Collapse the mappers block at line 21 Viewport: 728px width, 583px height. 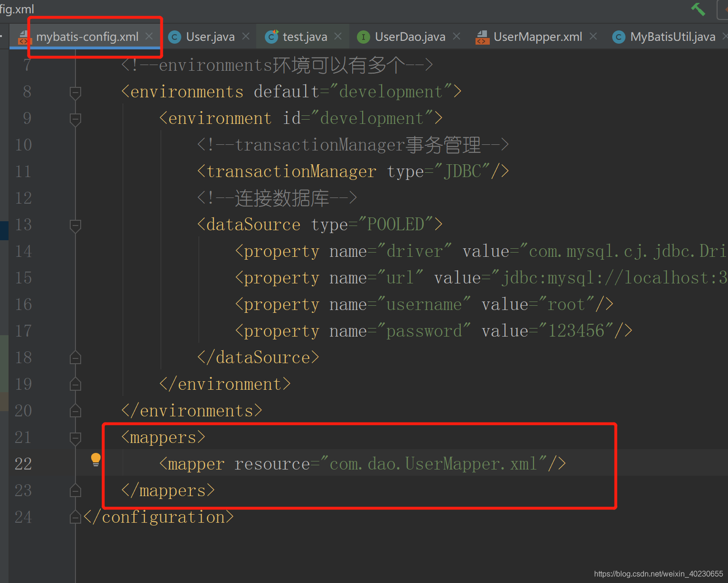pyautogui.click(x=75, y=438)
